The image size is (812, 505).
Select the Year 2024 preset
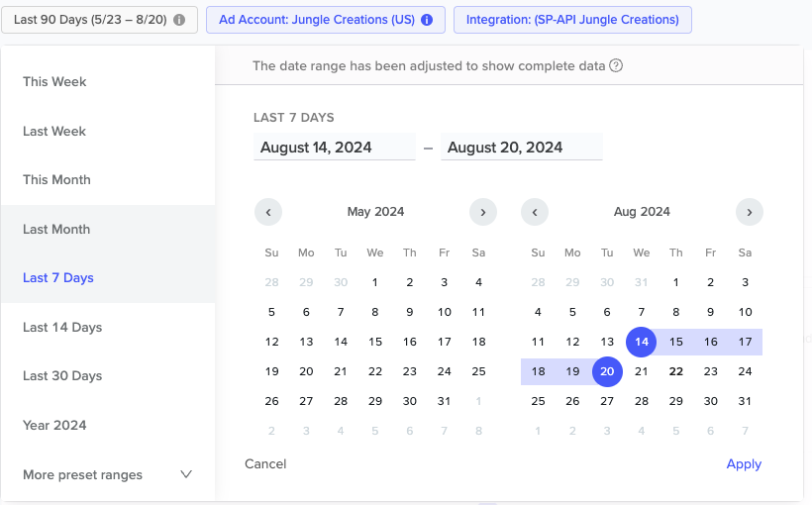point(108,425)
